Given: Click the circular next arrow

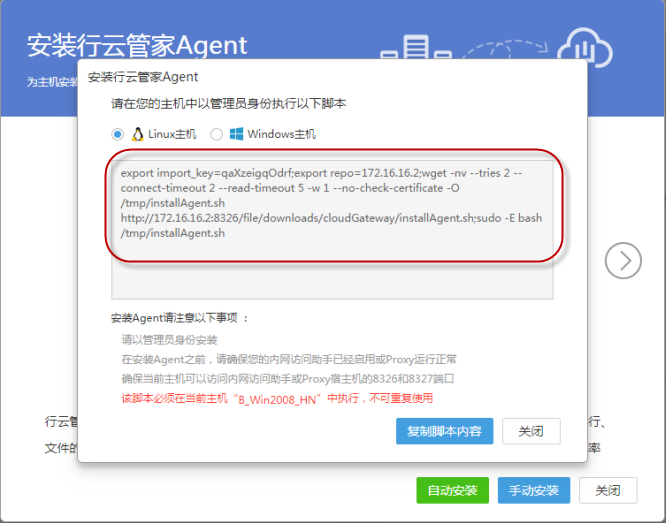Looking at the screenshot, I should [x=623, y=260].
